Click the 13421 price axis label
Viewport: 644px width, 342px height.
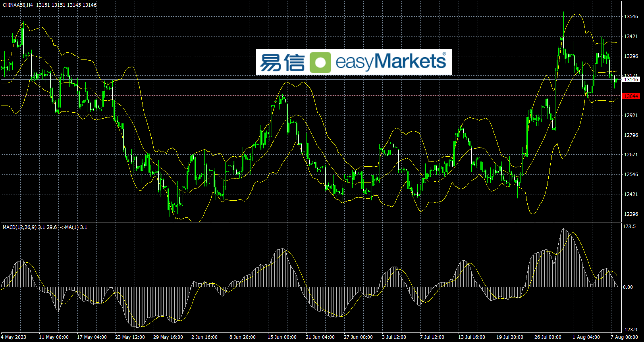pyautogui.click(x=631, y=37)
